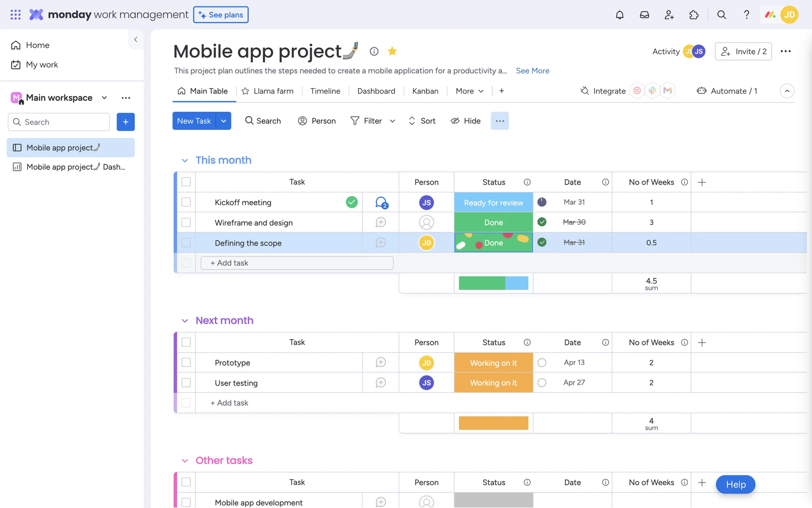Screen dimensions: 812x508
Task: Open Kickoff meeting conversation updates icon
Action: point(381,202)
